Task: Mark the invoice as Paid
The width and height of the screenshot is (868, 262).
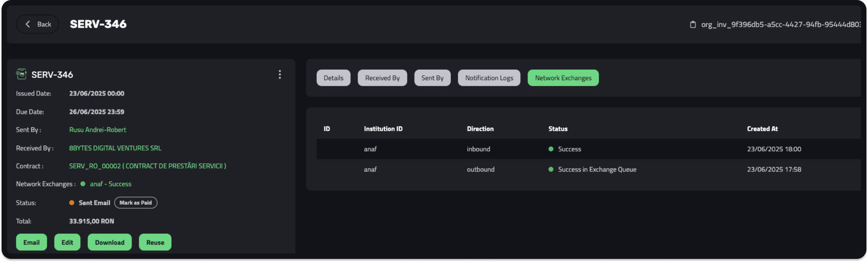Action: pyautogui.click(x=136, y=202)
